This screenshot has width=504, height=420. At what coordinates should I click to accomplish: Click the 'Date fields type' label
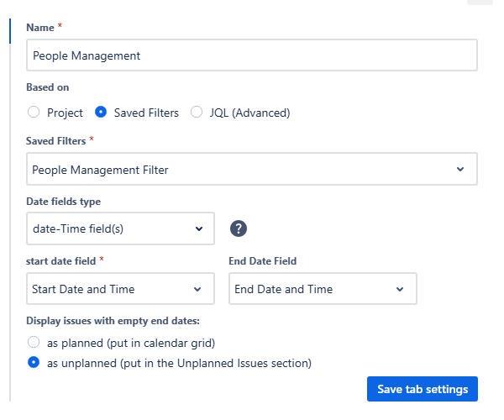tap(64, 200)
